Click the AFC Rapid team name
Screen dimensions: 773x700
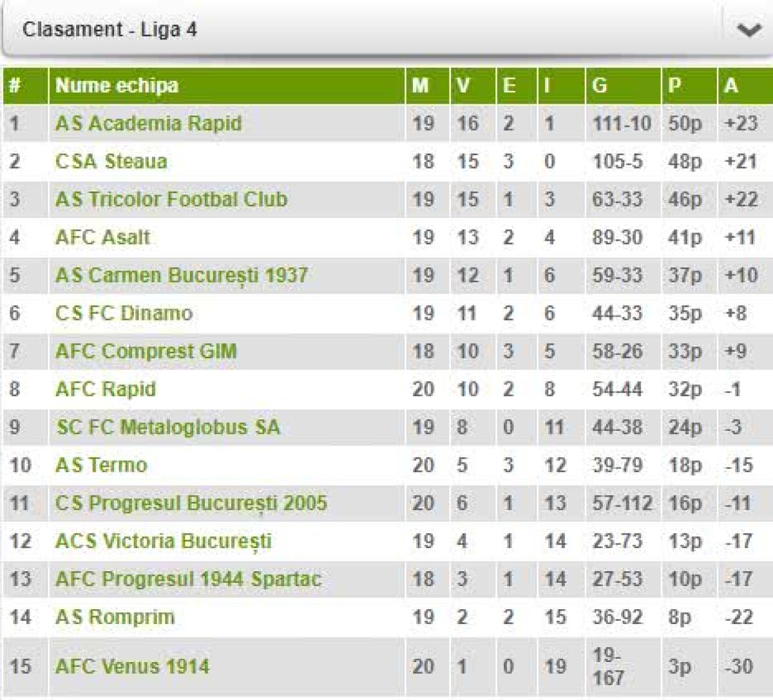click(x=106, y=390)
